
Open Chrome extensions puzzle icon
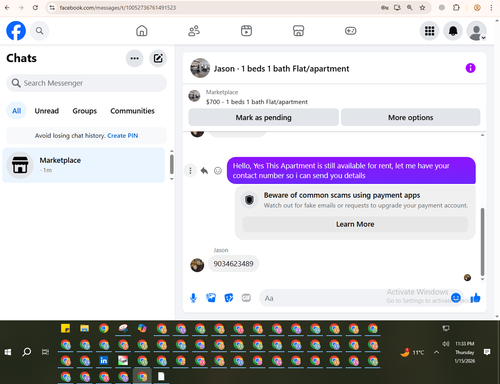(x=456, y=7)
